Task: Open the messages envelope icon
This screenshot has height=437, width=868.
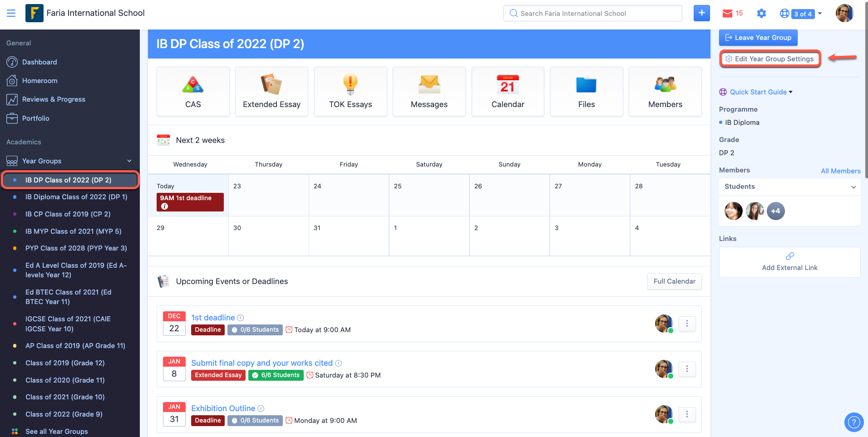Action: (x=727, y=14)
